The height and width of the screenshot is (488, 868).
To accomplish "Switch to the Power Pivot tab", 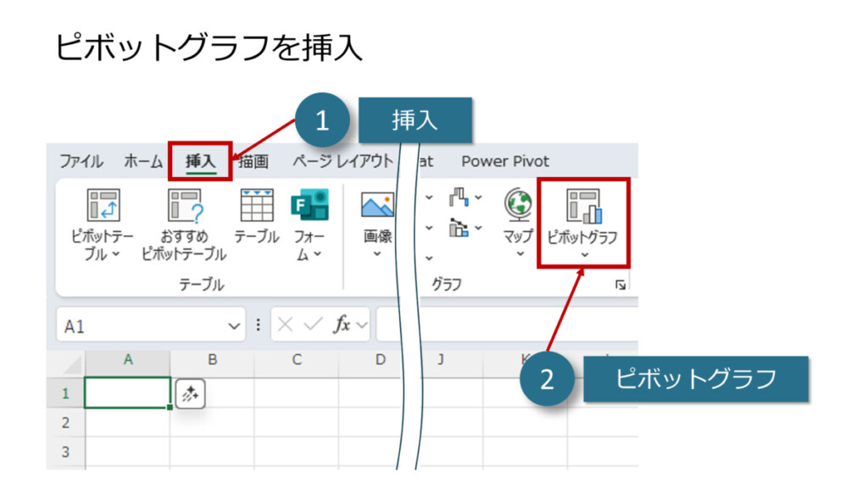I will tap(505, 161).
